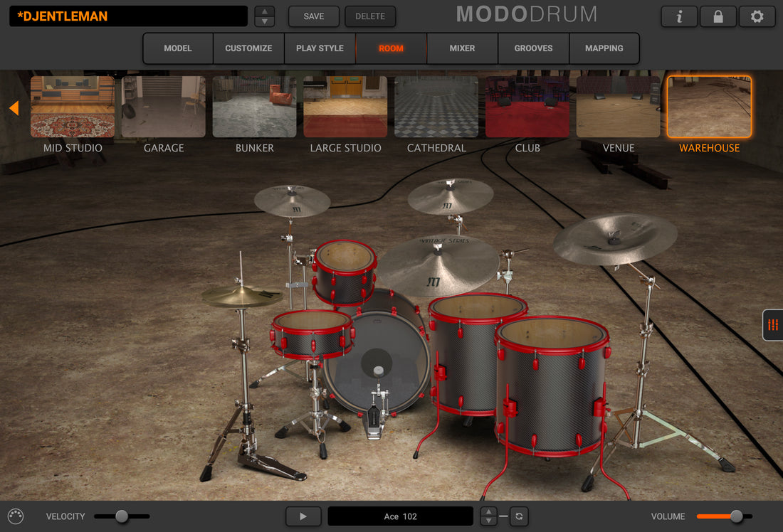Click the DJENTLEMAN preset name field
The height and width of the screenshot is (532, 783).
(x=128, y=16)
